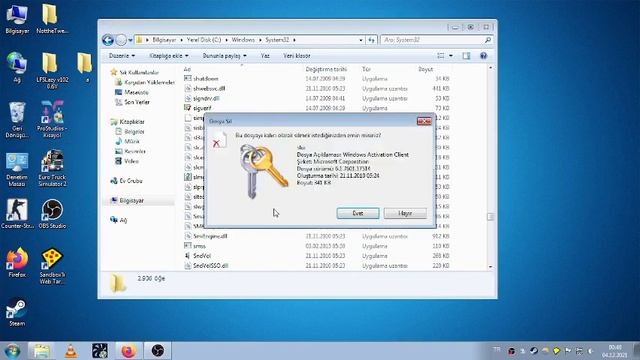Click VLC cone in taskbar

point(71,351)
